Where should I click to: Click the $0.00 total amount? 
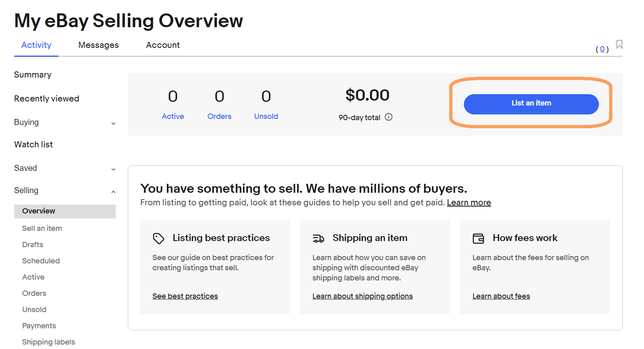click(x=367, y=95)
